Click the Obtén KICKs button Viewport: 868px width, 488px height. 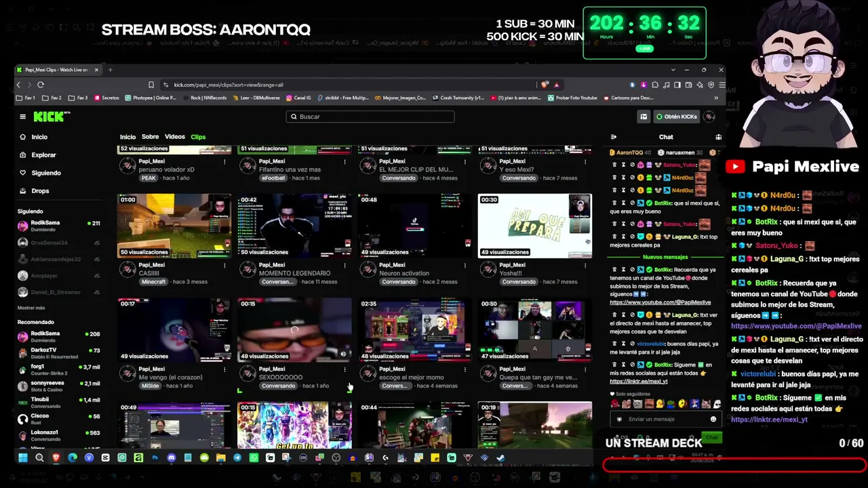[x=677, y=117]
